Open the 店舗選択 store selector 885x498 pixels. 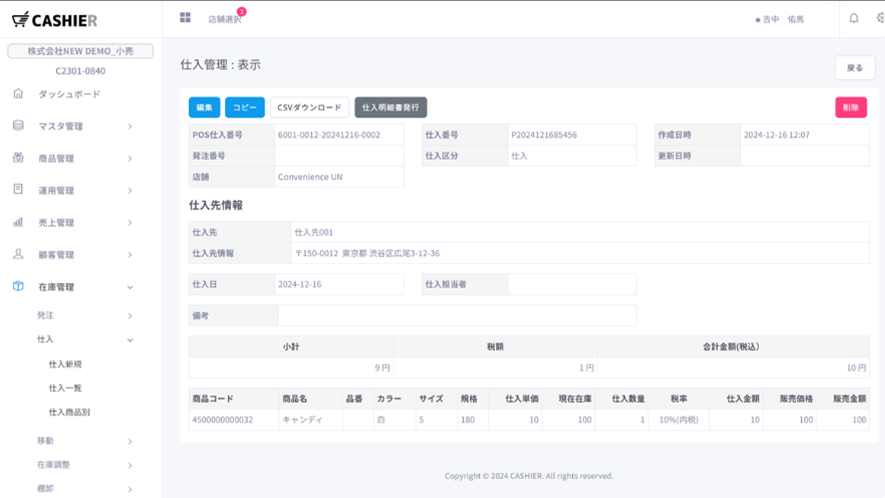224,19
